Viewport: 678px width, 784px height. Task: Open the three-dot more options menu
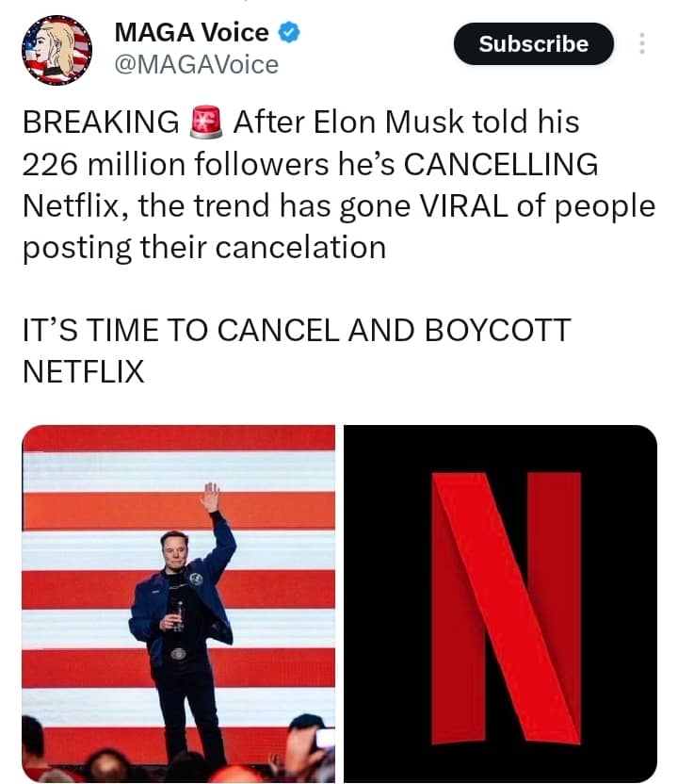click(x=642, y=44)
